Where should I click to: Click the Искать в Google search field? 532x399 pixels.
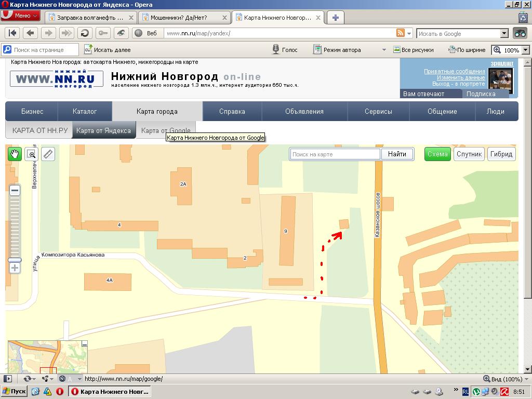[x=458, y=34]
